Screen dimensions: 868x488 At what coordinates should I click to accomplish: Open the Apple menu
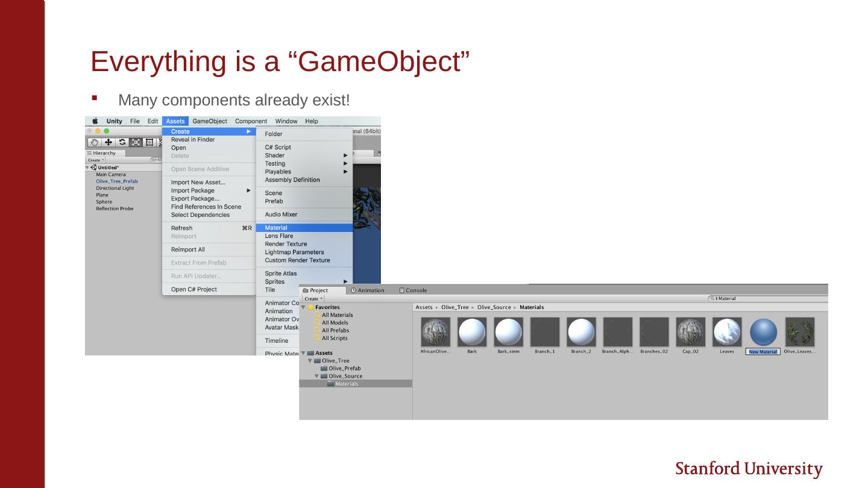[95, 121]
